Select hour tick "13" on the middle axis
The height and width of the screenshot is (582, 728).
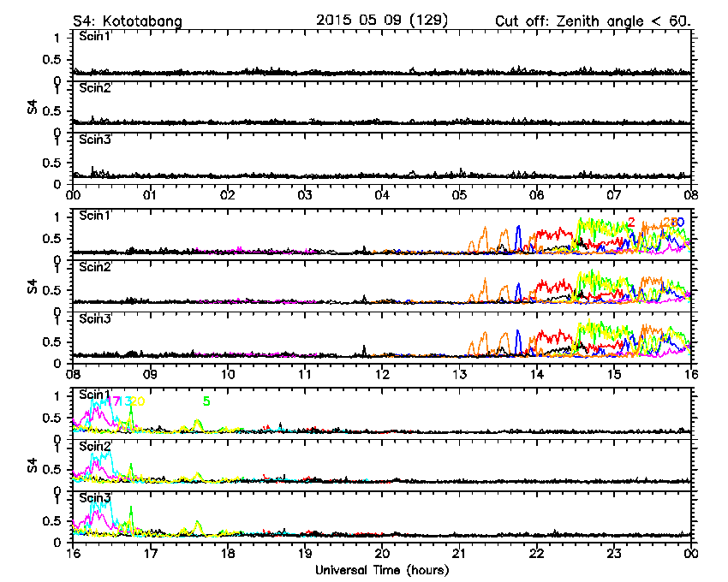tap(459, 374)
